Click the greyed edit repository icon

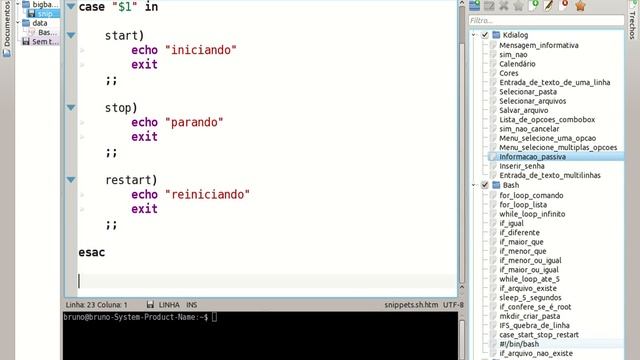pyautogui.click(x=489, y=5)
